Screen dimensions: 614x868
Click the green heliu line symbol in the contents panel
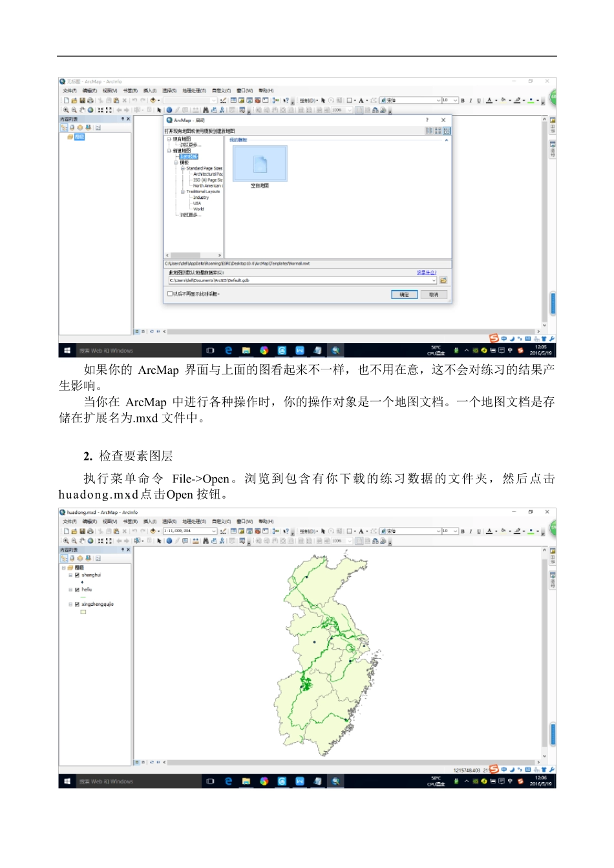pos(83,597)
